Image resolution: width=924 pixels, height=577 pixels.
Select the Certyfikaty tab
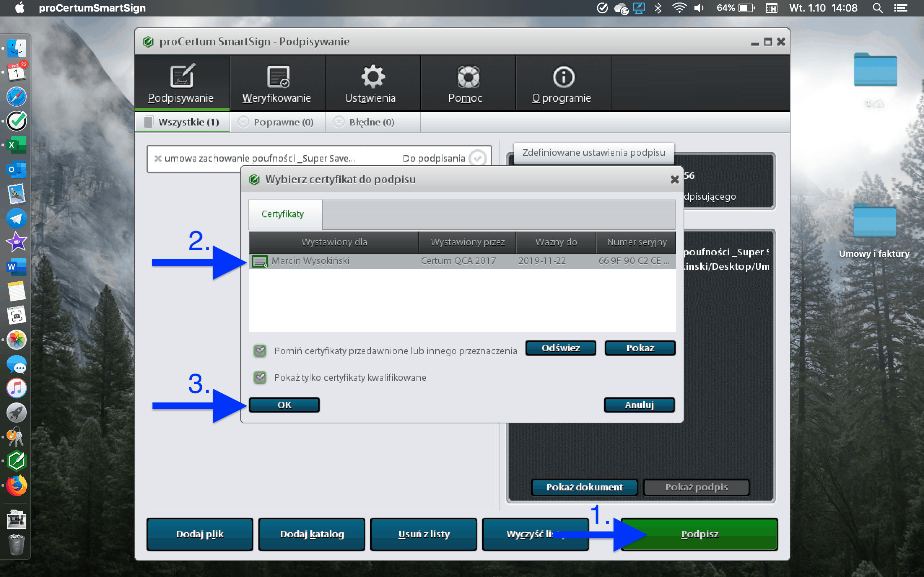(283, 214)
